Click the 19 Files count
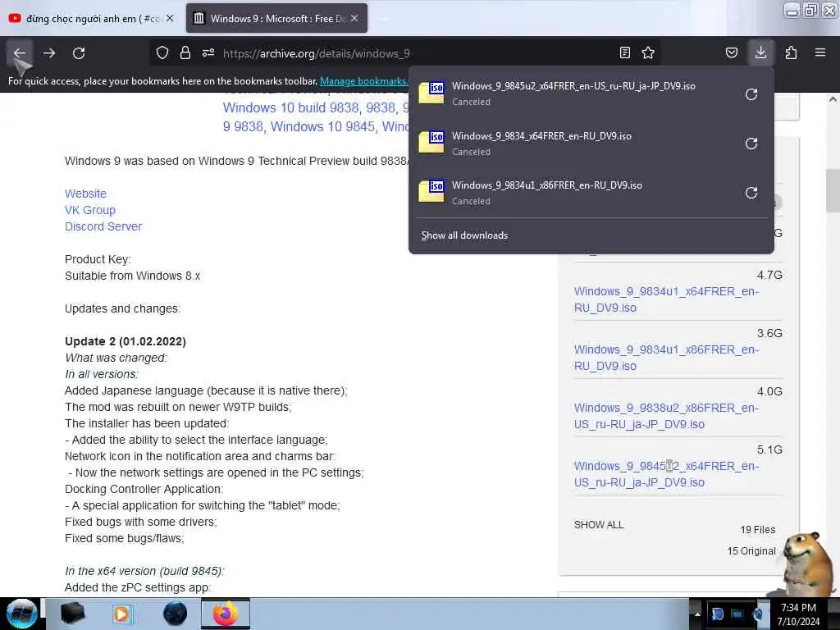Image resolution: width=840 pixels, height=630 pixels. (757, 530)
